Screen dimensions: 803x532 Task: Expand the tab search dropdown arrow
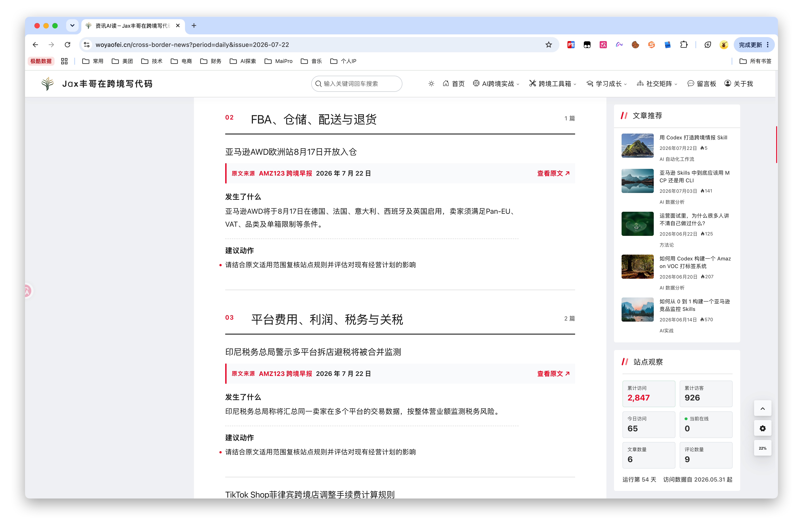pos(72,26)
